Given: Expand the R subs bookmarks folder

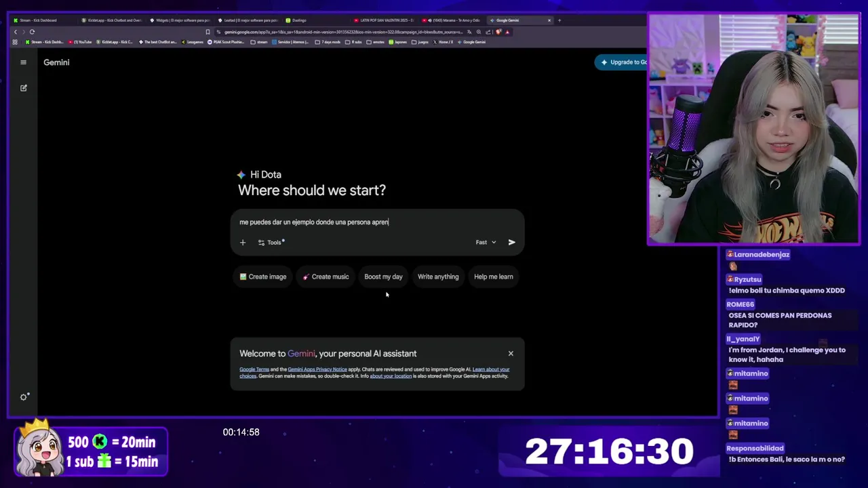Looking at the screenshot, I should coord(353,42).
